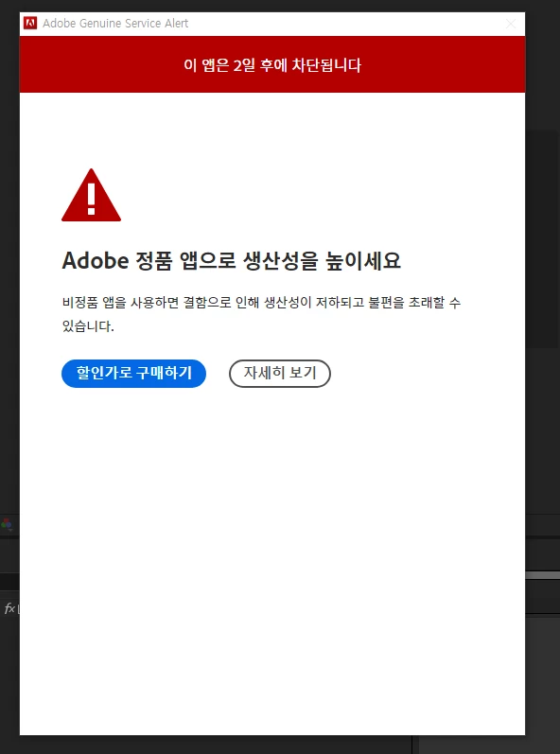Viewport: 560px width, 754px height.
Task: Click the fx icon in the background app
Action: pos(9,608)
